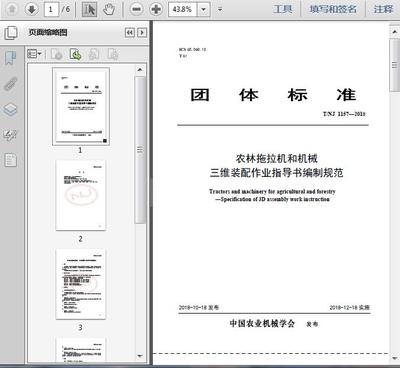This screenshot has width=400, height=368.
Task: Click the page number input field
Action: click(x=51, y=9)
